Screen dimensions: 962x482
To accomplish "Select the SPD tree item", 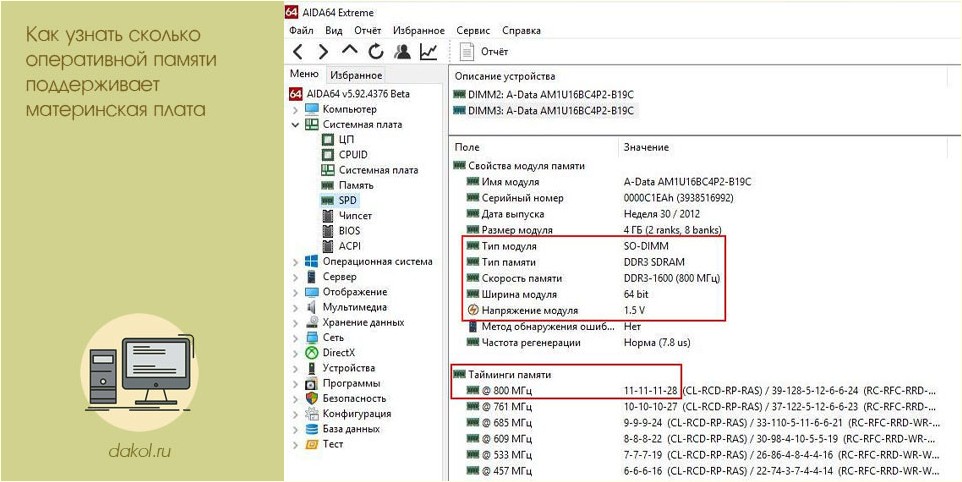I will [x=339, y=200].
